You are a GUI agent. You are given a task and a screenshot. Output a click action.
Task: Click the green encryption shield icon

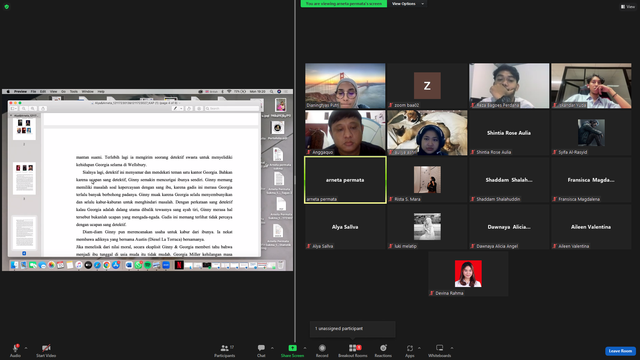click(x=7, y=7)
